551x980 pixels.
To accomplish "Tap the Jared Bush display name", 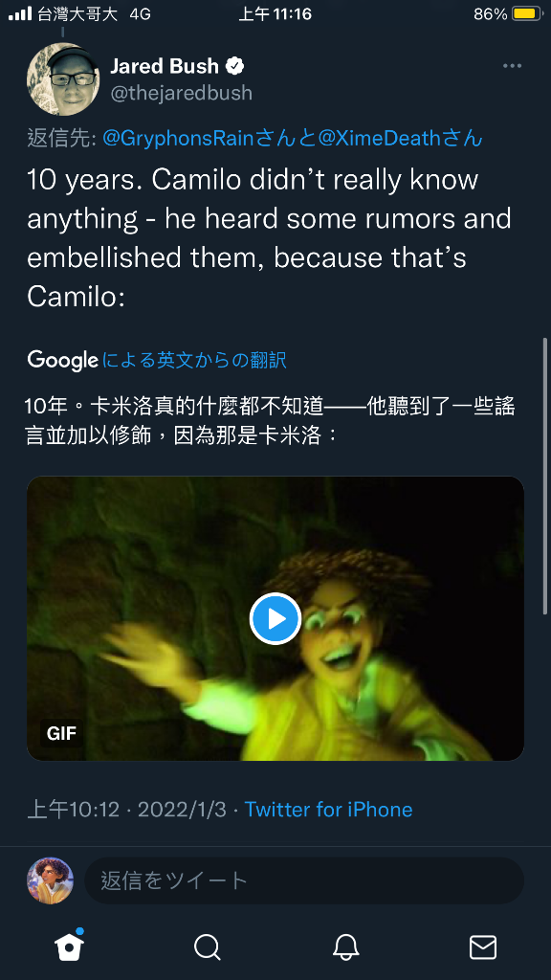I will pos(165,66).
